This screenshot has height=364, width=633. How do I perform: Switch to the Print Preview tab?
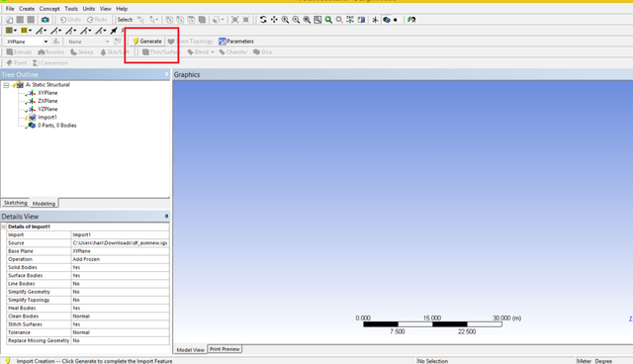coord(225,349)
